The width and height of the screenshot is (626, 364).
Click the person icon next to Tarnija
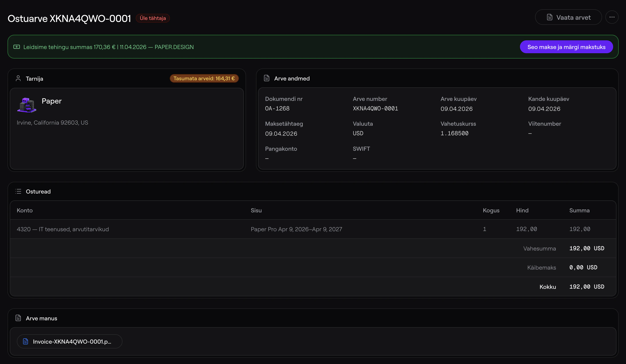click(x=18, y=78)
